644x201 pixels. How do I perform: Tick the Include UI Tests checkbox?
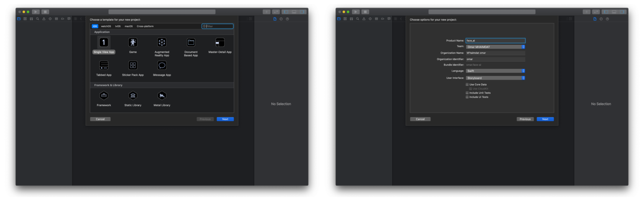[467, 97]
